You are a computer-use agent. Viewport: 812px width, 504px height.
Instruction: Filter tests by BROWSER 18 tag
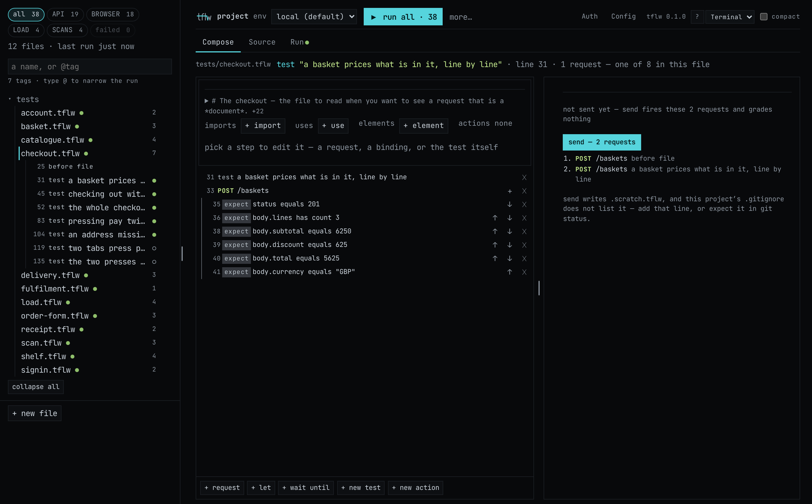pyautogui.click(x=112, y=14)
